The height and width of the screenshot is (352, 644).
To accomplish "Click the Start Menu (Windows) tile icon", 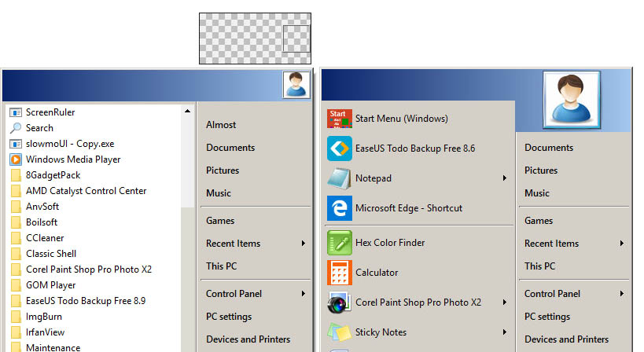I will 340,119.
